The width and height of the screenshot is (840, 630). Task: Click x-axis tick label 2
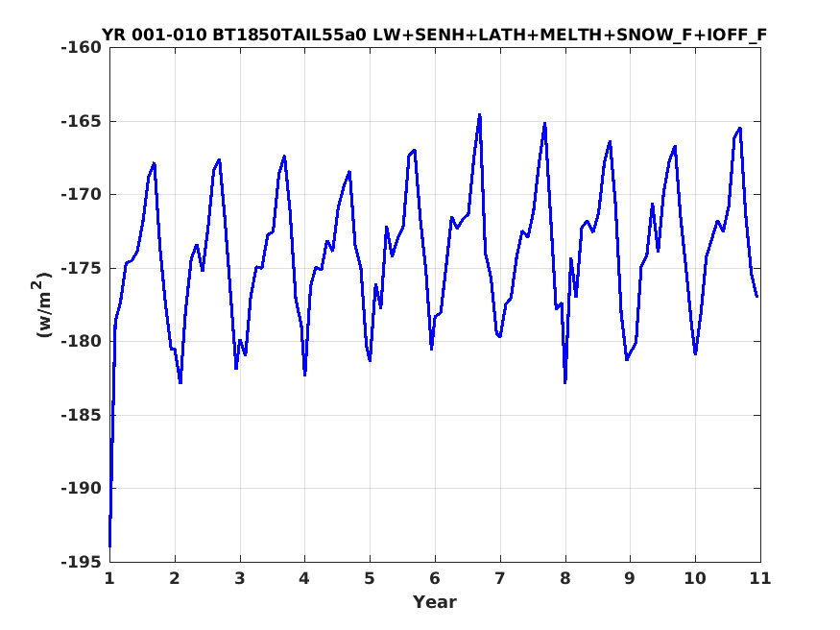[x=175, y=578]
